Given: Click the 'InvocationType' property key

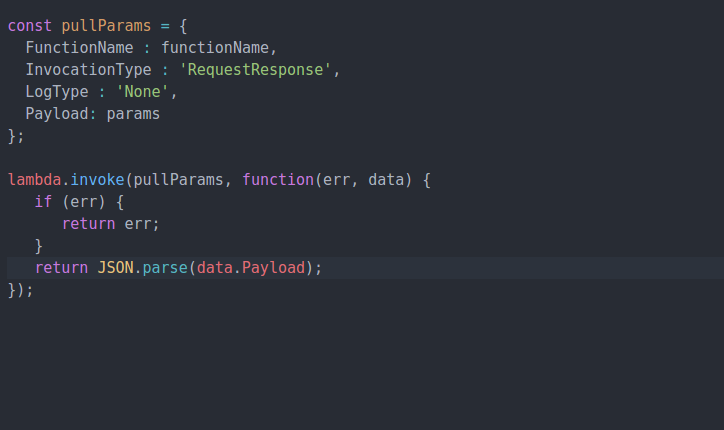Looking at the screenshot, I should (x=88, y=70).
